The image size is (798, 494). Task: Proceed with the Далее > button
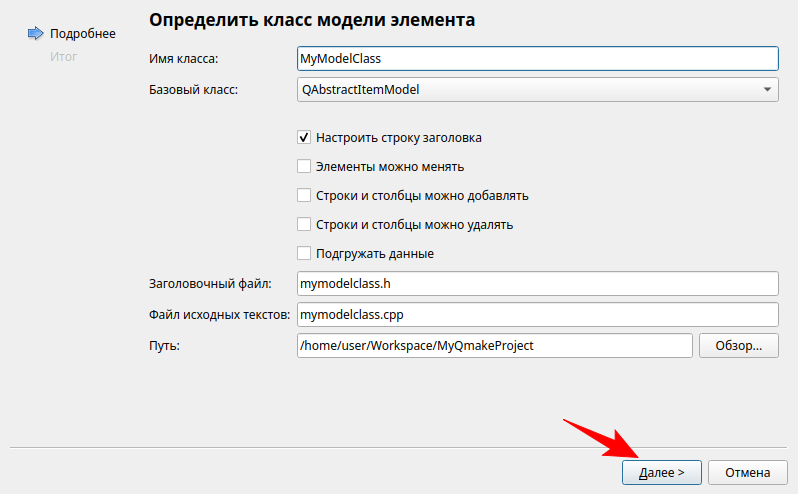[661, 472]
